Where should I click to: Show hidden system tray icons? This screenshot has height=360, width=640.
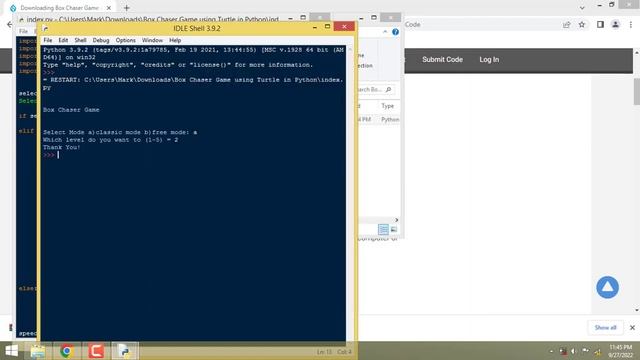pyautogui.click(x=551, y=351)
